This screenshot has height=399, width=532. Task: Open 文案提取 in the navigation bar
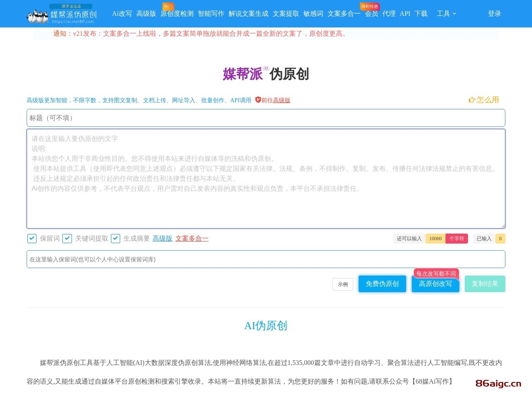point(286,14)
